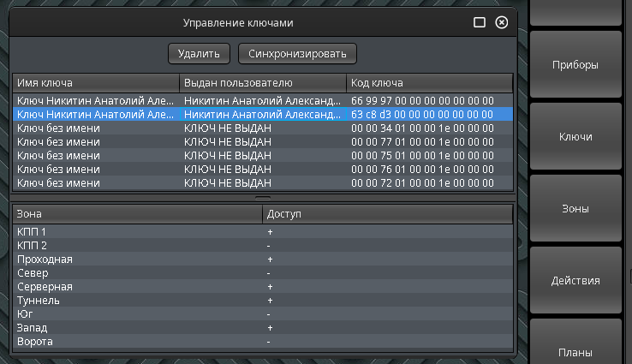Sort by Выдан пользователю column header

(x=262, y=83)
